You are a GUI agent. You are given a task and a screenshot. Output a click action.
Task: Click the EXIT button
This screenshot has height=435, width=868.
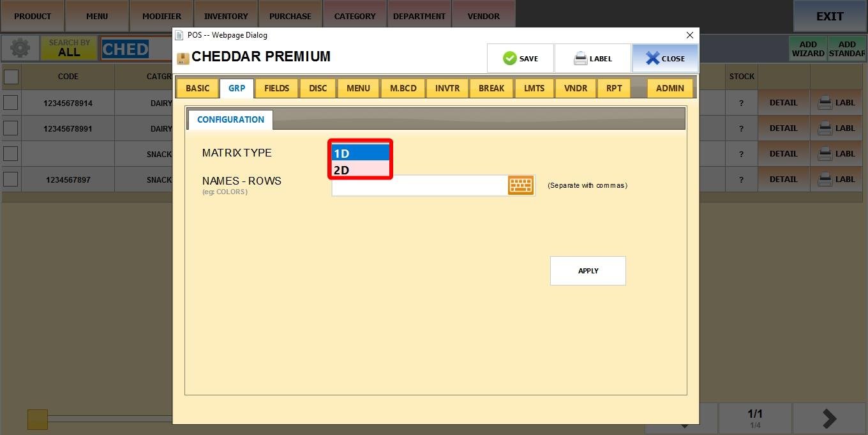[829, 17]
